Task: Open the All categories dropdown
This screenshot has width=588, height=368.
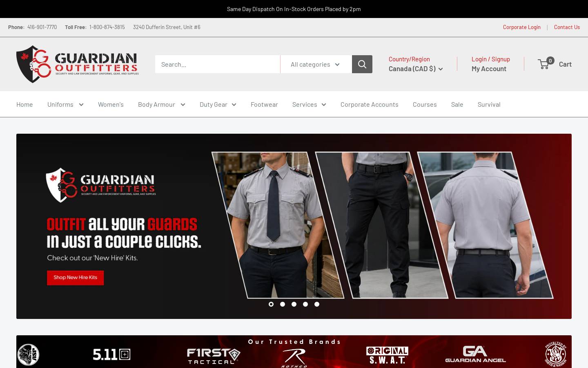Action: coord(316,64)
